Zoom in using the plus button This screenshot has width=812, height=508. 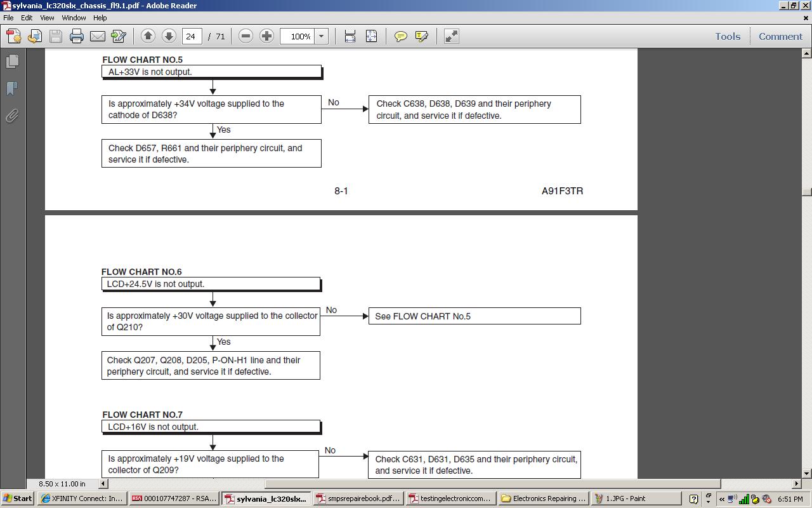point(266,36)
